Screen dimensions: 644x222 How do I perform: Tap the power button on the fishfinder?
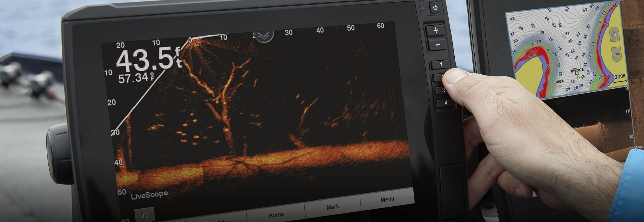(x=435, y=8)
